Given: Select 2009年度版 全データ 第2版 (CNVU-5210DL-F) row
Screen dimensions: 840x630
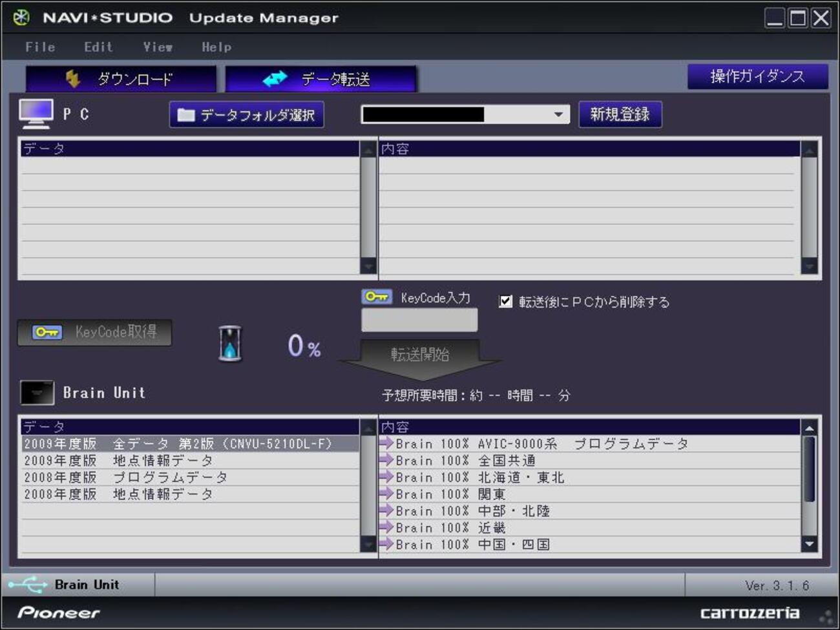Looking at the screenshot, I should [191, 443].
